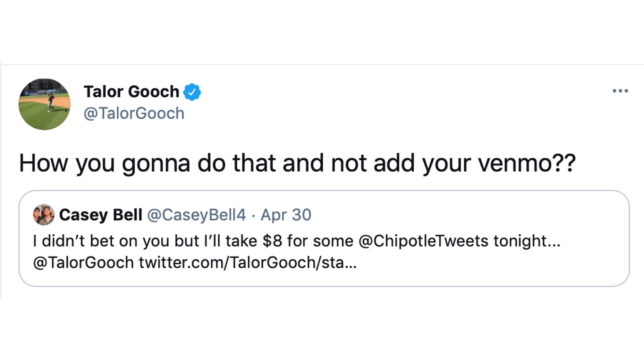Open the Talor Gooch display name

click(131, 92)
